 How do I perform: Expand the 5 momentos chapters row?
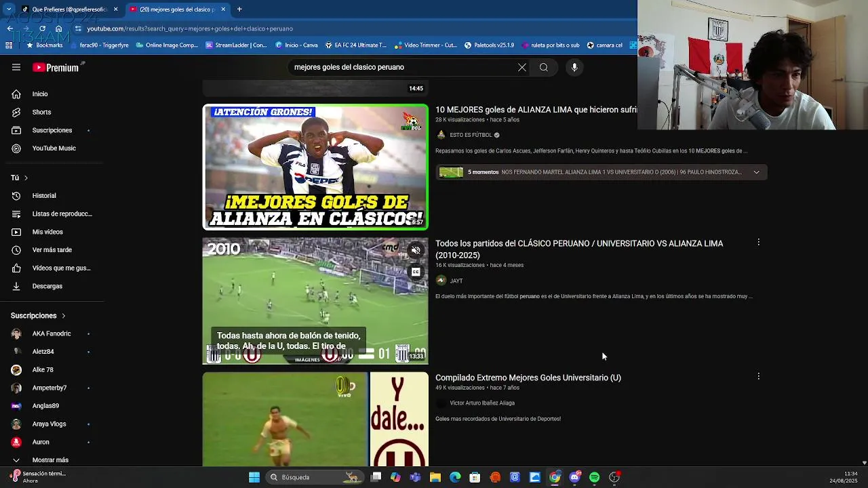click(x=757, y=172)
